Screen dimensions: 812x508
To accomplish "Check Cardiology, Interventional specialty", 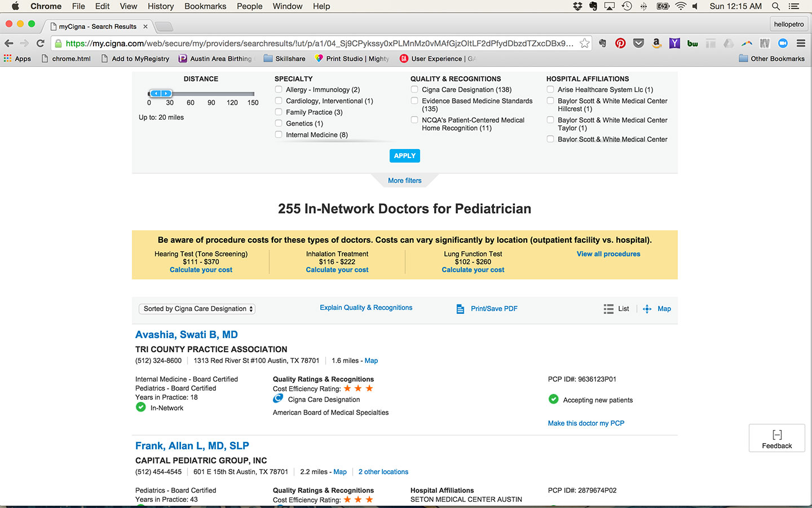I will click(279, 100).
